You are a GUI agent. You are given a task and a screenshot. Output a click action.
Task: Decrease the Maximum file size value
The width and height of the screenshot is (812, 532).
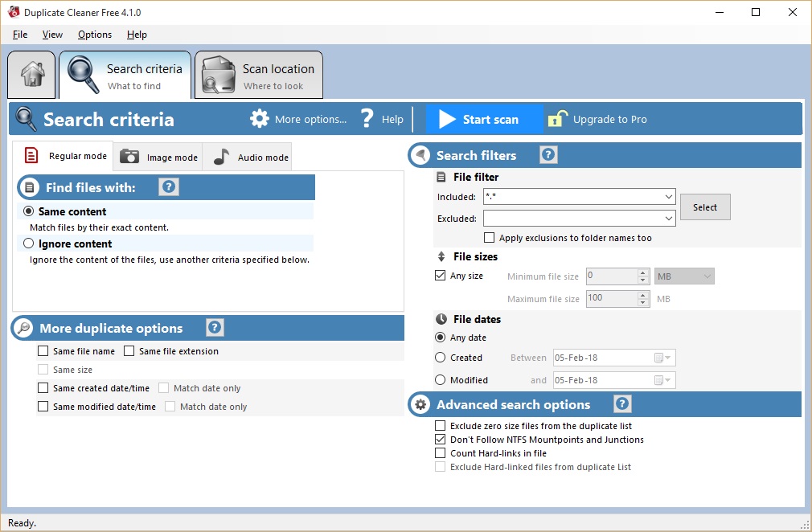[642, 302]
